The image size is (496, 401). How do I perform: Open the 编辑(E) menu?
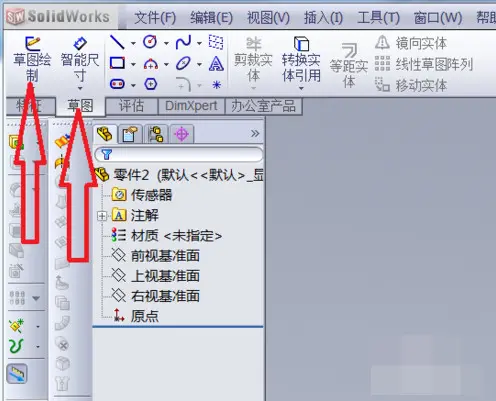click(x=211, y=17)
